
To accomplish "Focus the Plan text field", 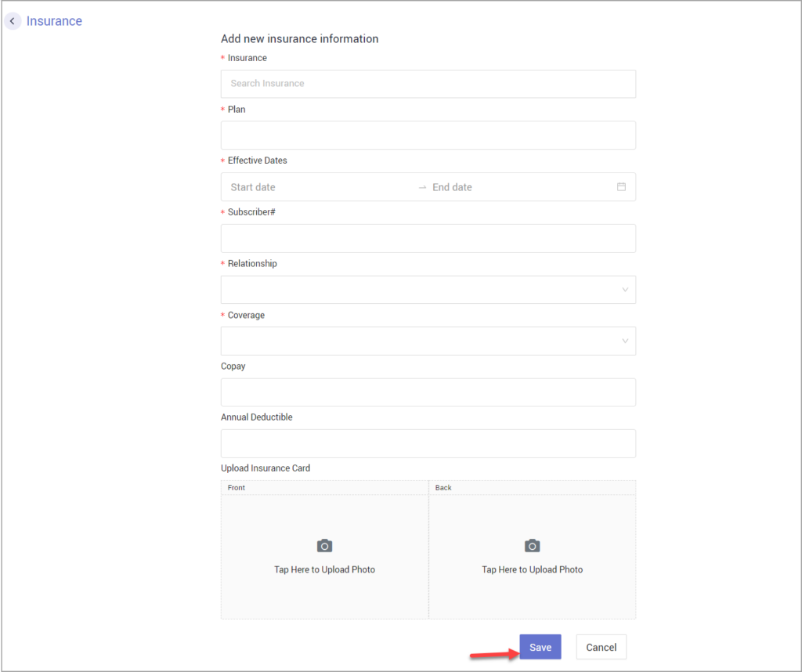I will pyautogui.click(x=428, y=135).
